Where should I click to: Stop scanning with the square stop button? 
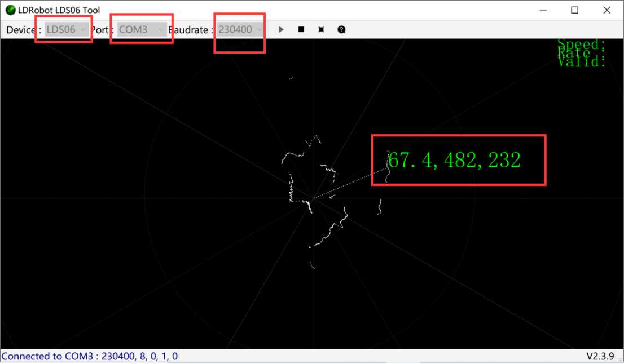tap(301, 29)
